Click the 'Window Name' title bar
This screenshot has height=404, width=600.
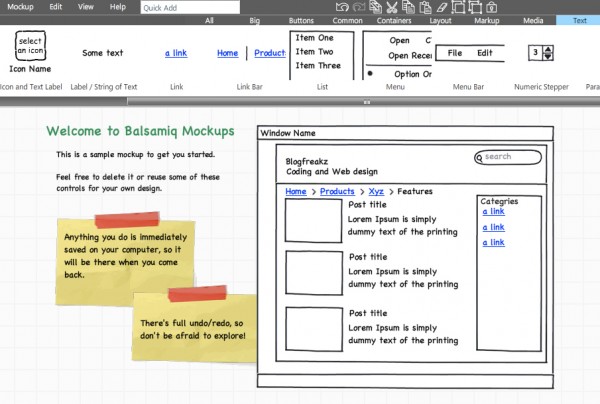click(x=405, y=133)
